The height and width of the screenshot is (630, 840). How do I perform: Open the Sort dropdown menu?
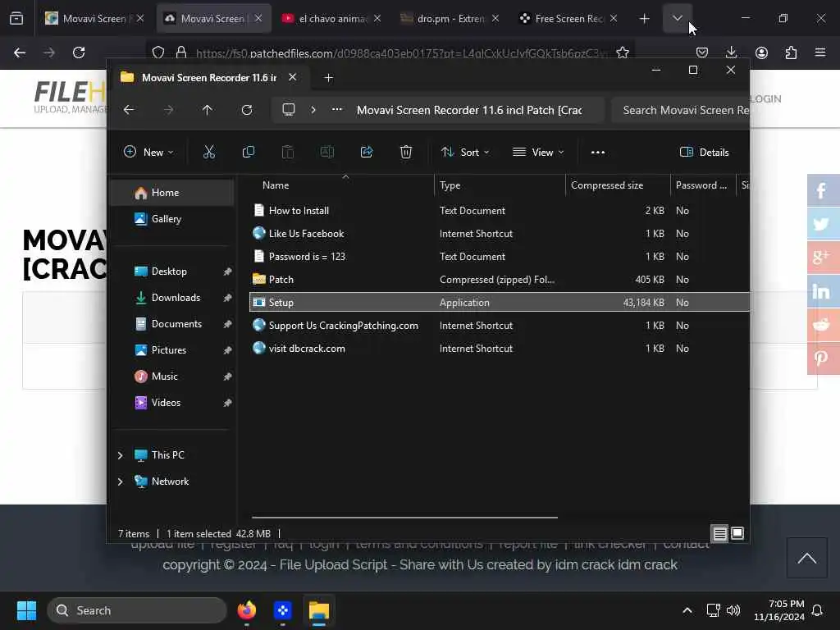464,152
